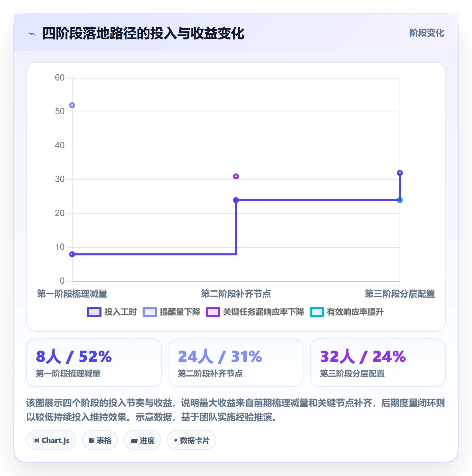This screenshot has height=476, width=472.
Task: Toggle the 投入工时 legend swatch
Action: tap(94, 312)
